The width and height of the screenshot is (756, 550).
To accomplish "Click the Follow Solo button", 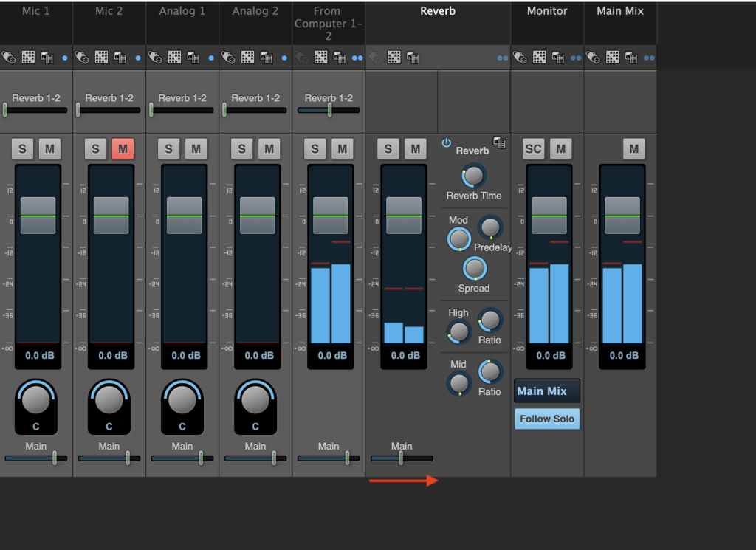I will point(546,419).
